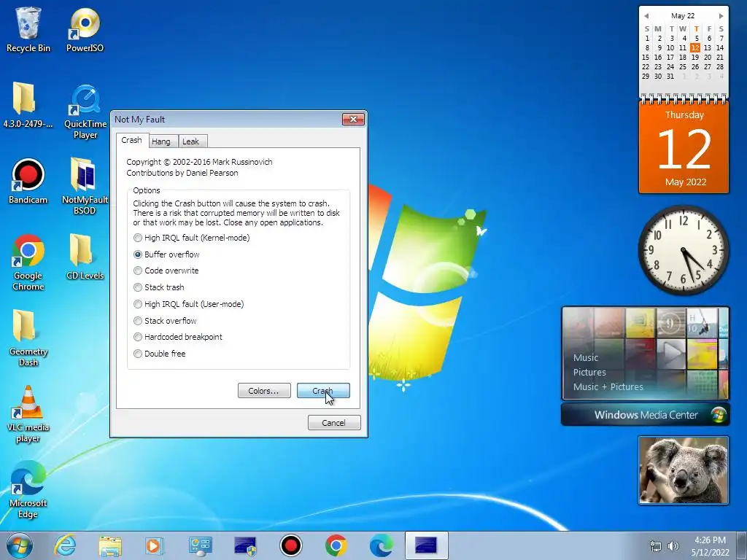Click the Show desktop strip at taskbar end
The height and width of the screenshot is (560, 747).
point(741,545)
